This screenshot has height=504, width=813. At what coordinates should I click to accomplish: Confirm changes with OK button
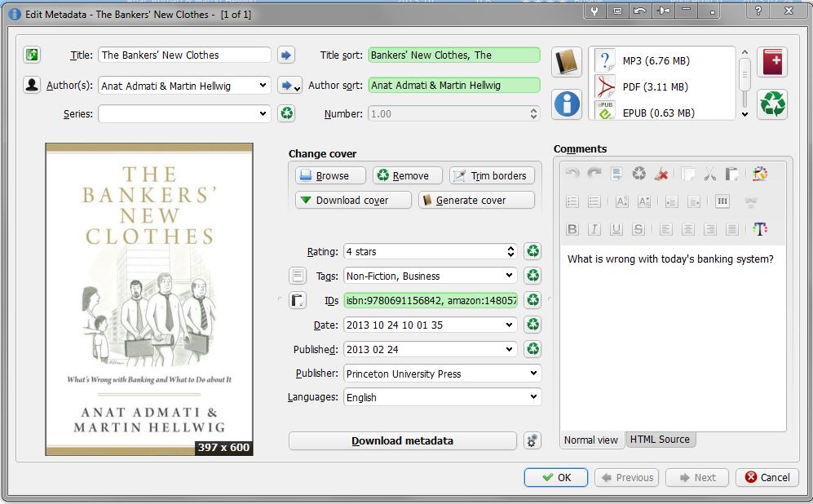click(556, 478)
